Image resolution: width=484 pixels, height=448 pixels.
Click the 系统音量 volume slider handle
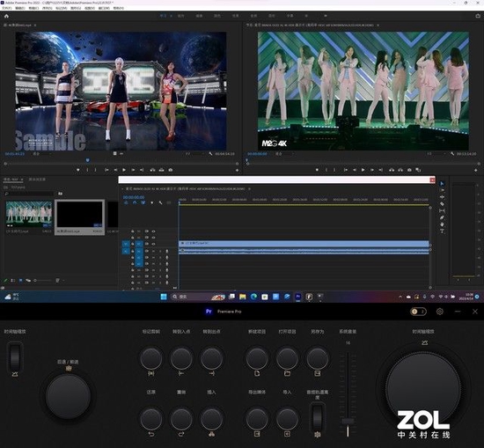tap(348, 421)
